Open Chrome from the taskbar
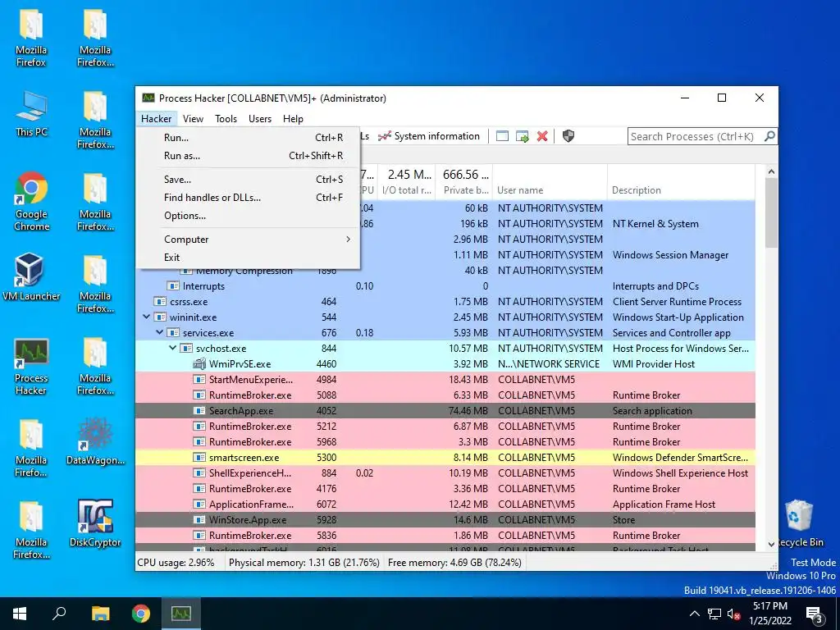The image size is (840, 630). (x=141, y=614)
